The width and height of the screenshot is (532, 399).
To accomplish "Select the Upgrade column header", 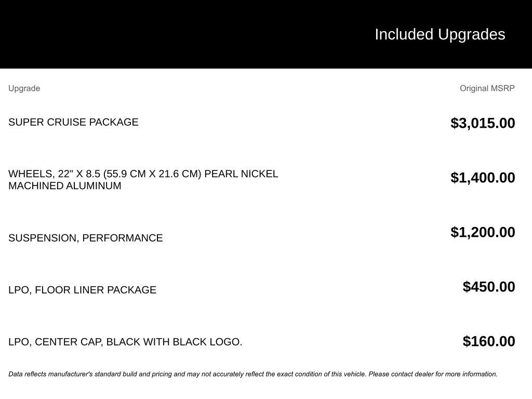I will 24,88.
